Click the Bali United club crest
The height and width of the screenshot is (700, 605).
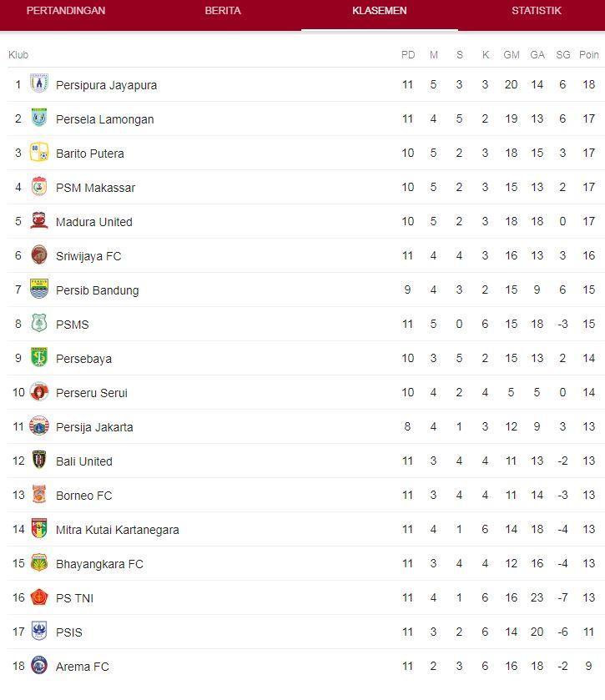pyautogui.click(x=39, y=461)
